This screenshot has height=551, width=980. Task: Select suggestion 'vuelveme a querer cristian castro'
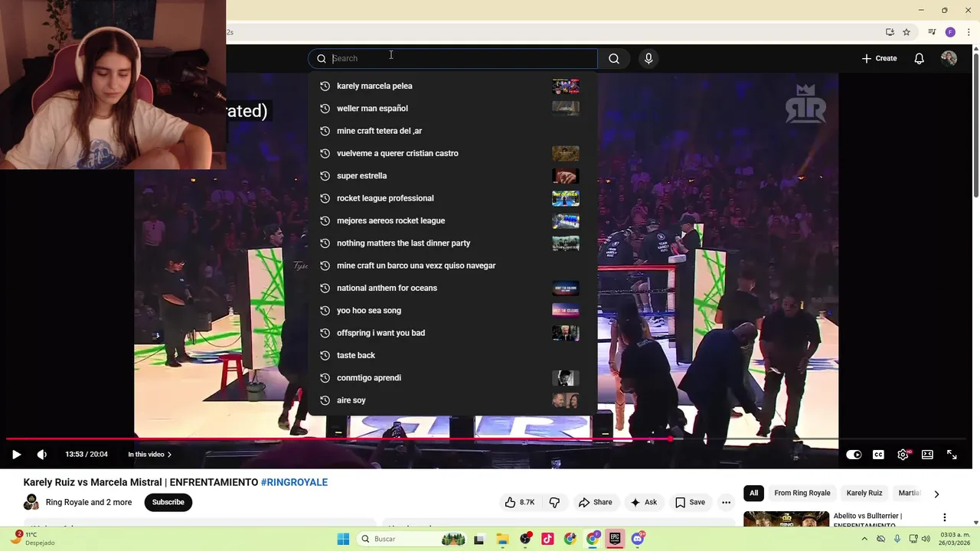coord(452,153)
